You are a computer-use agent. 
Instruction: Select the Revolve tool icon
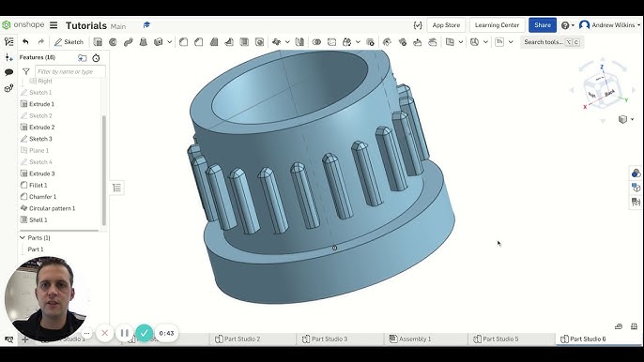[113, 42]
